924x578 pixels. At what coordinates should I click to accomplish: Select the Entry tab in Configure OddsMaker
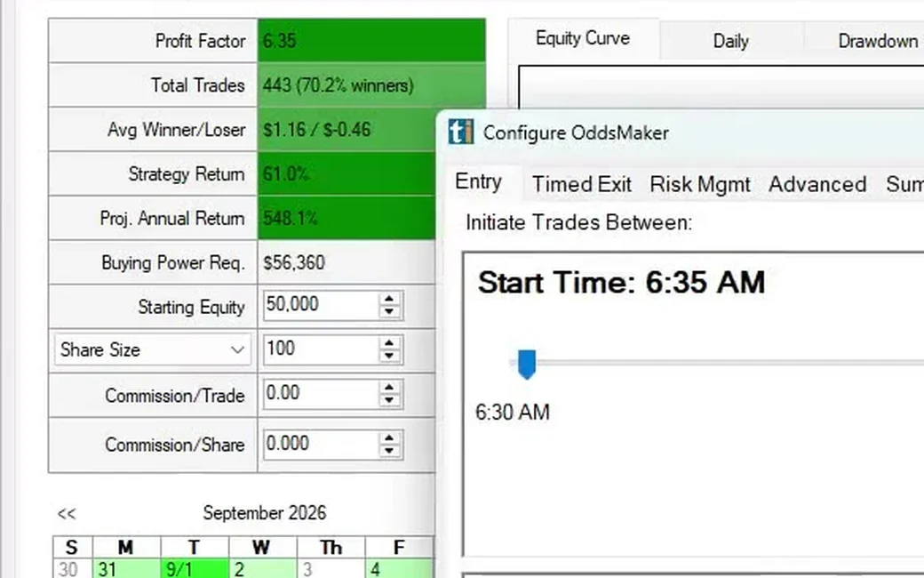(479, 181)
